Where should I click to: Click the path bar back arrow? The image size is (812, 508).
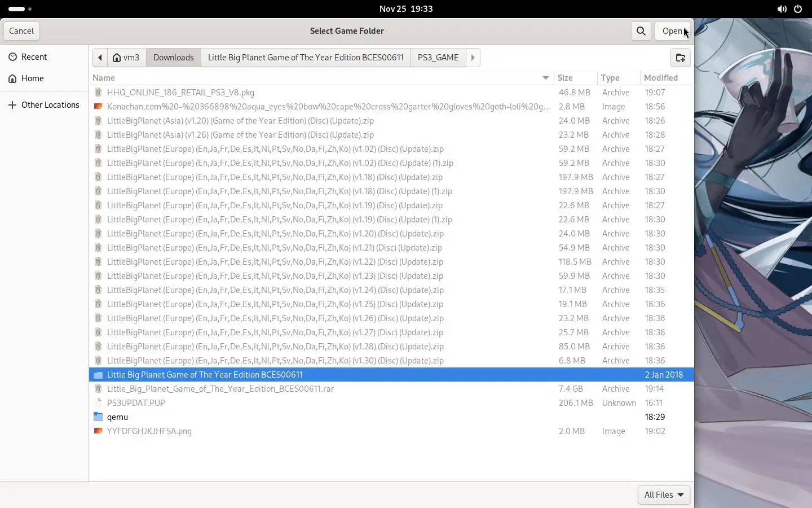tap(100, 58)
